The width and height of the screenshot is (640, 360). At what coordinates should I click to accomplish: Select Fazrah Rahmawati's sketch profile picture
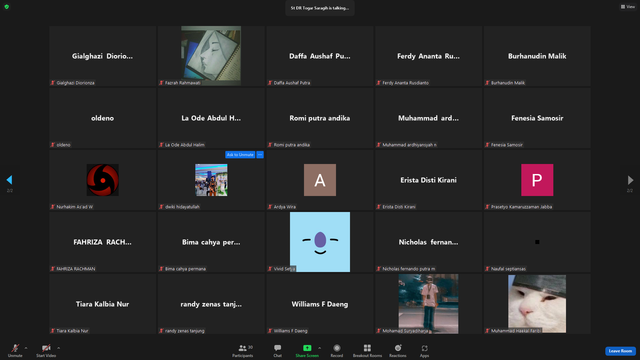[x=211, y=56]
